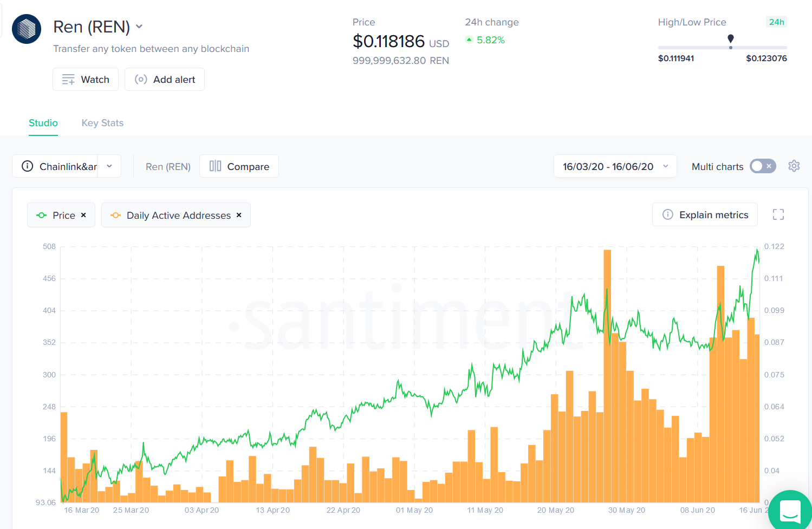Click the Add alert button
This screenshot has height=529, width=812.
[x=165, y=79]
